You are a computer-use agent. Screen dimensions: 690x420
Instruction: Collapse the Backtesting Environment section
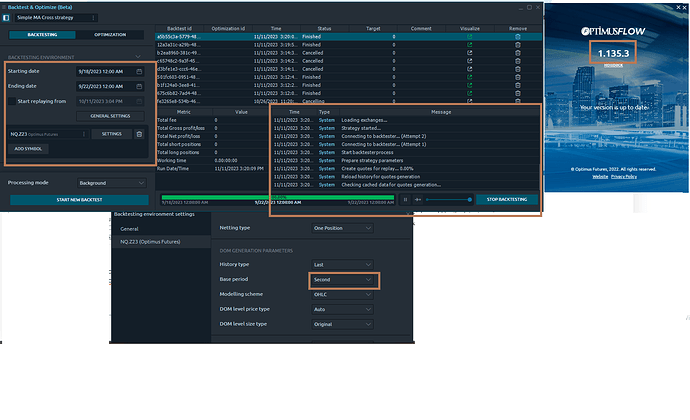138,57
